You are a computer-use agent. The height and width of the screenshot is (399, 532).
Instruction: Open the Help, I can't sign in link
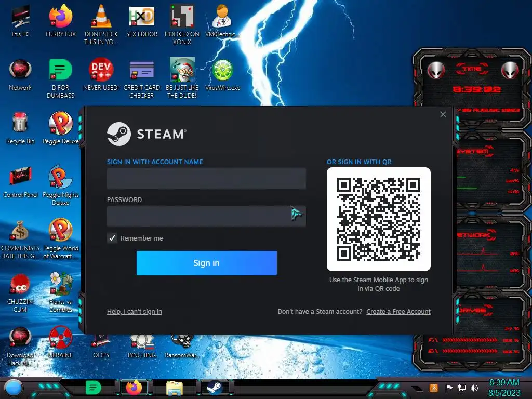135,312
